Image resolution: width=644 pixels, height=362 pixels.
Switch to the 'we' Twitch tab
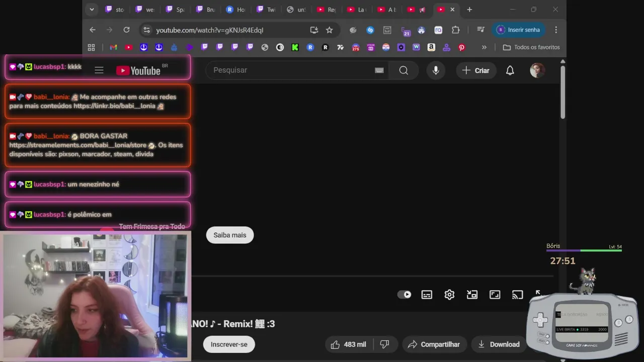pyautogui.click(x=145, y=10)
